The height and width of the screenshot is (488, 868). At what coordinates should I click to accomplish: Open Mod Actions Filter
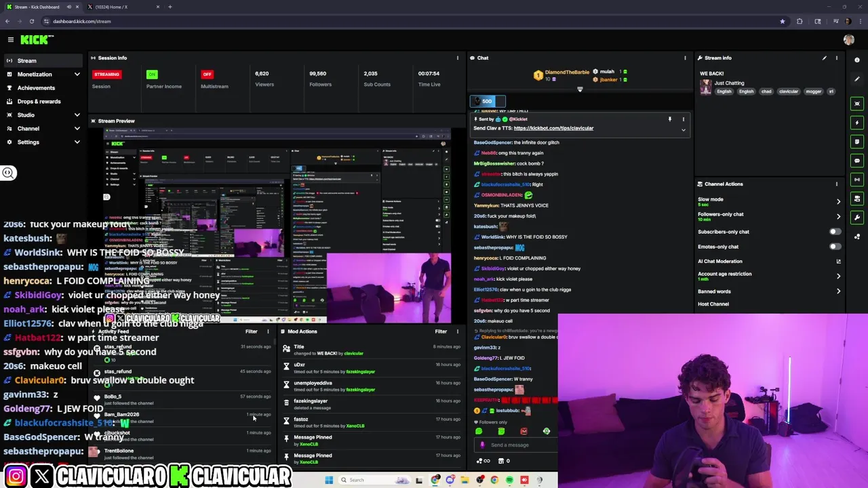441,331
